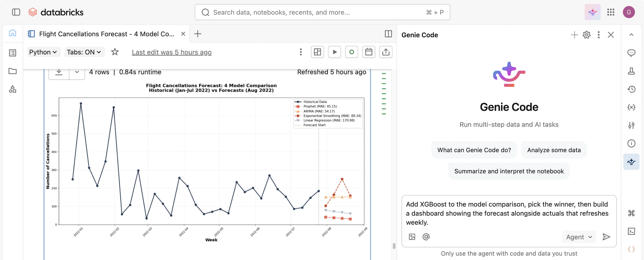Image resolution: width=644 pixels, height=260 pixels.
Task: Click the send message arrow icon
Action: (x=606, y=237)
